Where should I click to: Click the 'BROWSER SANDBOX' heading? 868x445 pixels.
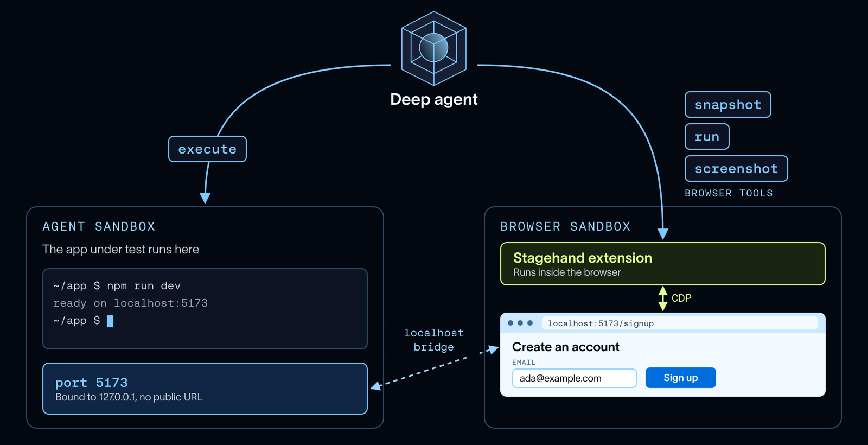click(x=565, y=226)
